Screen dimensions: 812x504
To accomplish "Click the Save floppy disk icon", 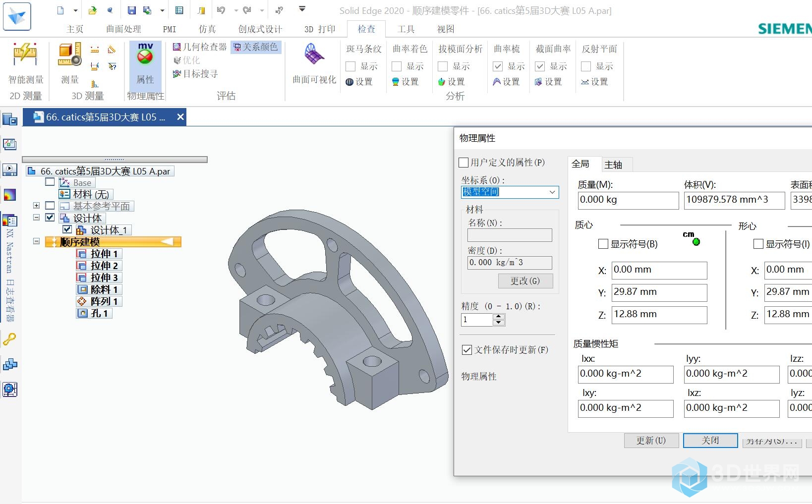I will point(131,10).
